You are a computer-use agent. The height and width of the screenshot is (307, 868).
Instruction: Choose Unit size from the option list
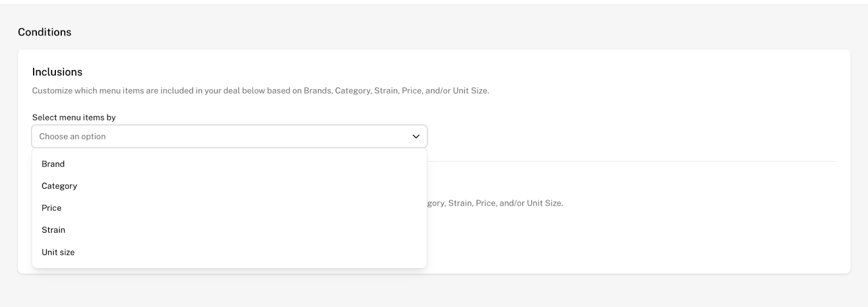click(x=58, y=252)
